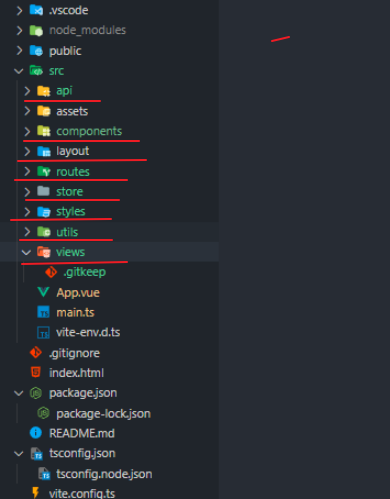Expand the api folder chevron
Image resolution: width=390 pixels, height=499 pixels.
click(x=27, y=91)
